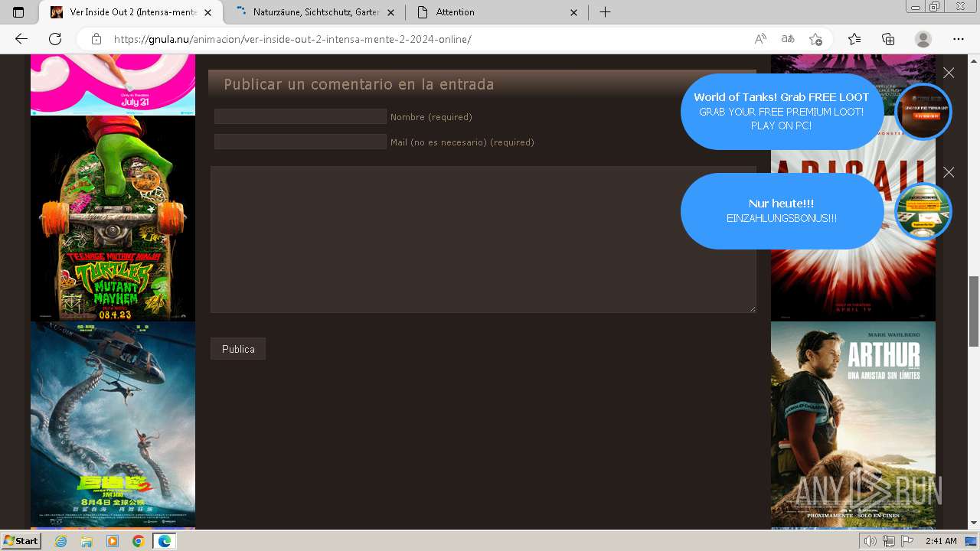Screen dimensions: 980x551
Task: Open the Edge tab actions menu
Action: 18,12
